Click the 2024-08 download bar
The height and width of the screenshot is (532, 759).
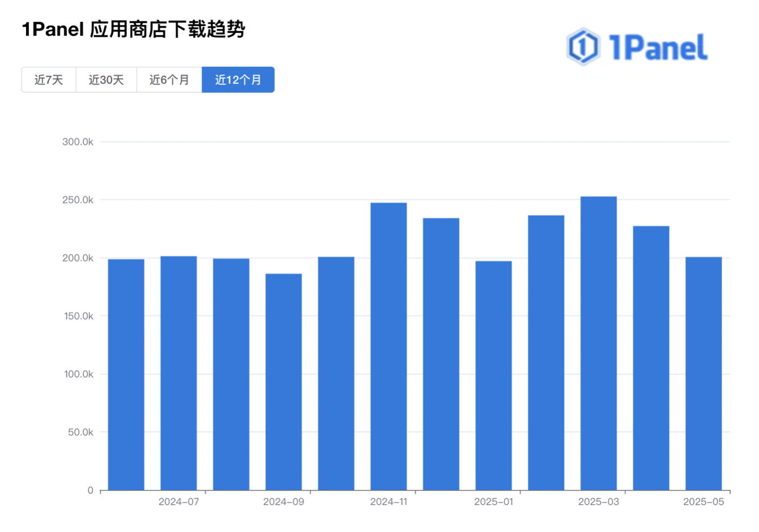231,375
